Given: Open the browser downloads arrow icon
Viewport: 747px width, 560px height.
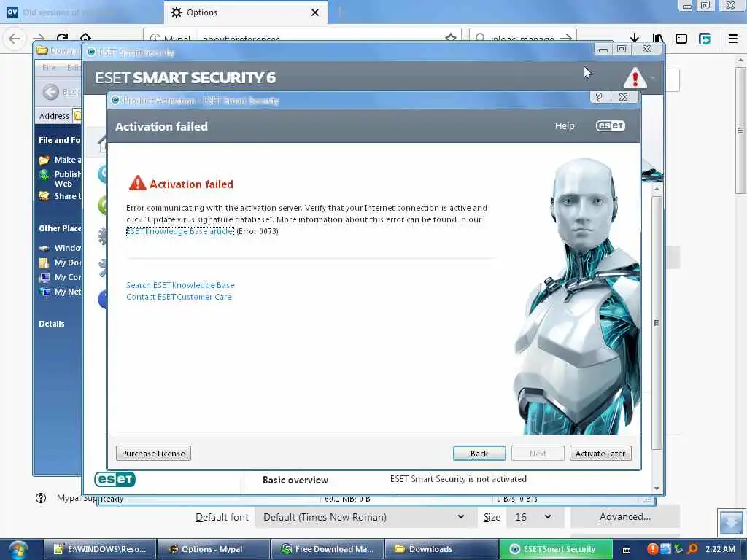Looking at the screenshot, I should (635, 38).
